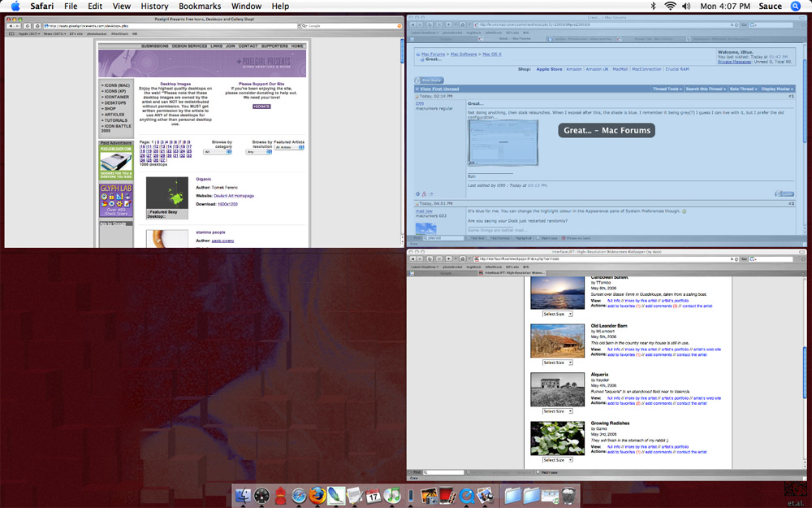Open the Window menu

pos(246,7)
